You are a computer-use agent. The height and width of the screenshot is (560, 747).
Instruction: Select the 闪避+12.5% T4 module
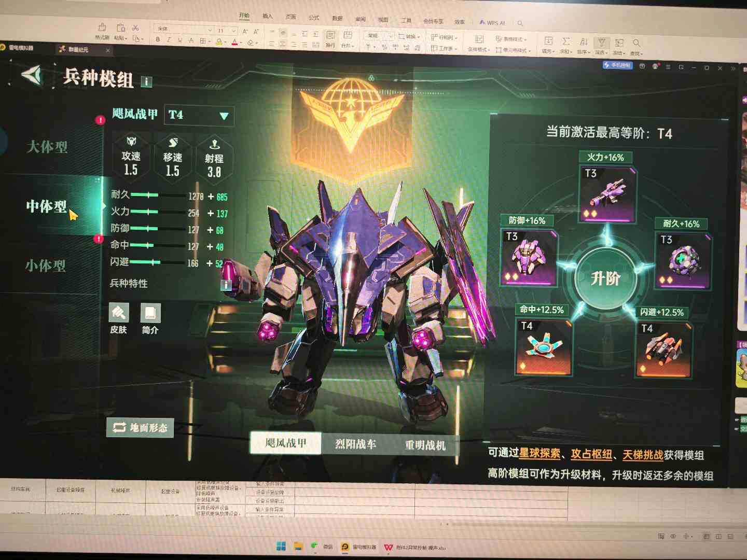click(664, 349)
